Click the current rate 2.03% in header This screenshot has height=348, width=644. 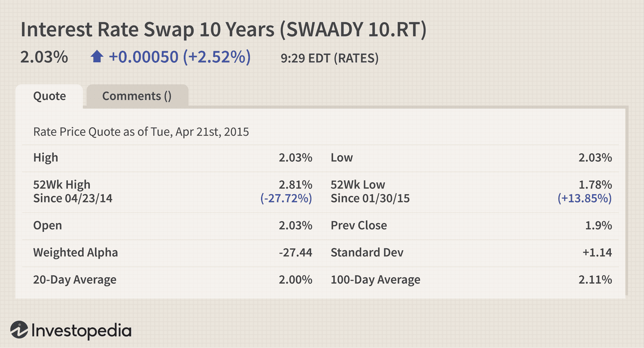(44, 57)
